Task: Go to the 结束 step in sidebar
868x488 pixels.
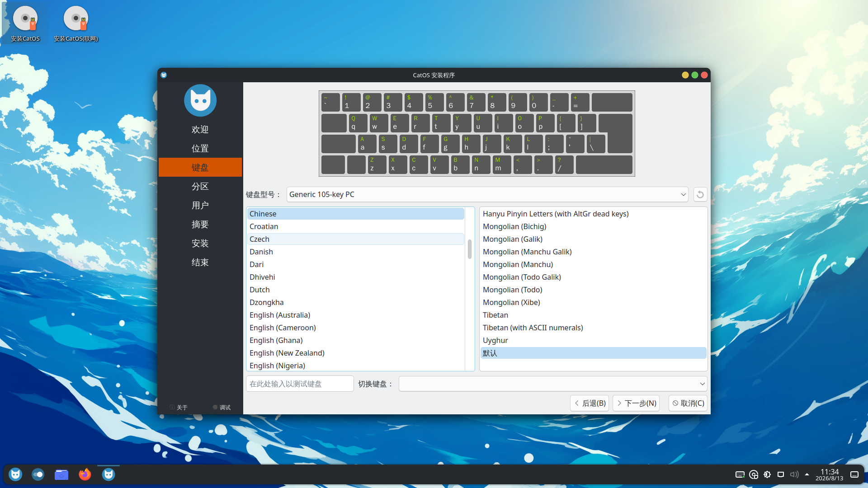Action: click(x=200, y=263)
